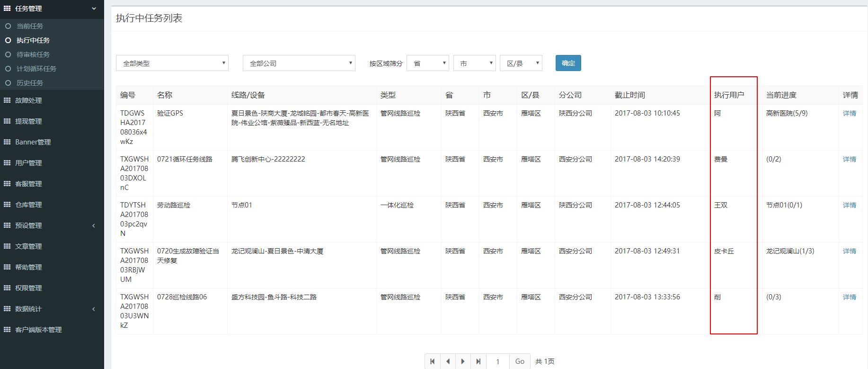
Task: Click the grid icon beside 提现管理
Action: [x=7, y=121]
